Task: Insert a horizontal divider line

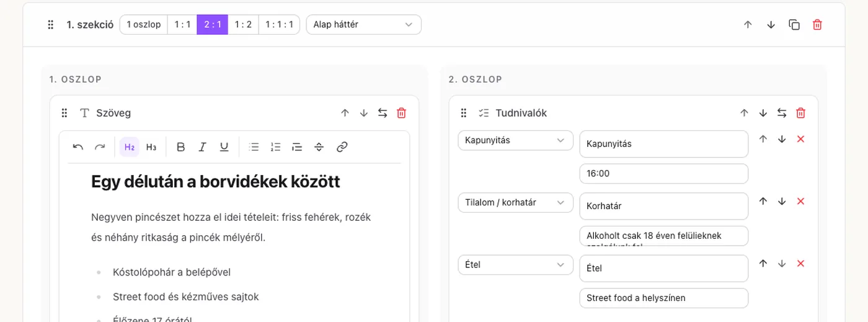Action: point(319,147)
